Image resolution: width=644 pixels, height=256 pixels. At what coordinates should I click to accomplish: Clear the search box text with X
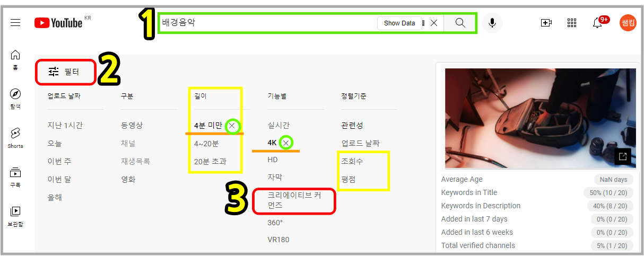point(434,23)
